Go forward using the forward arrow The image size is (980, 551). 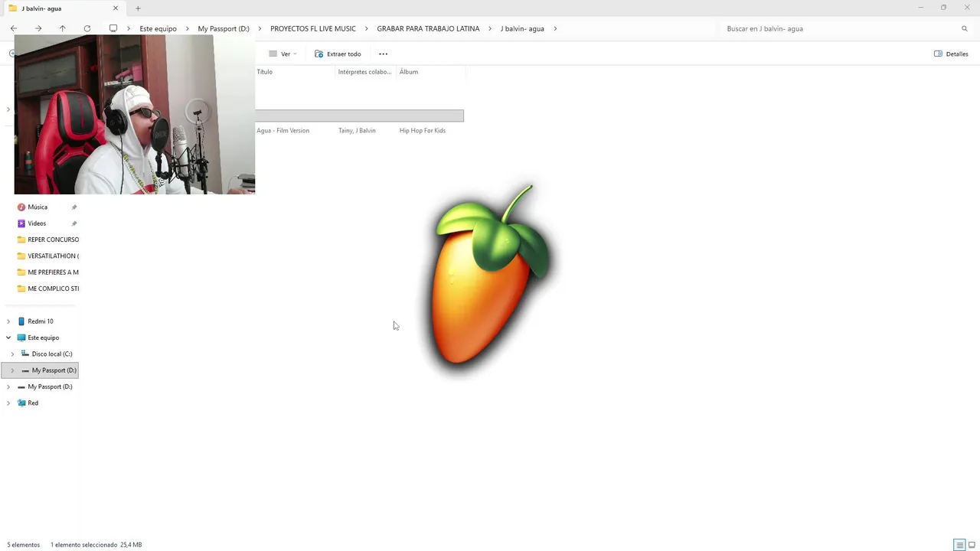(x=38, y=28)
